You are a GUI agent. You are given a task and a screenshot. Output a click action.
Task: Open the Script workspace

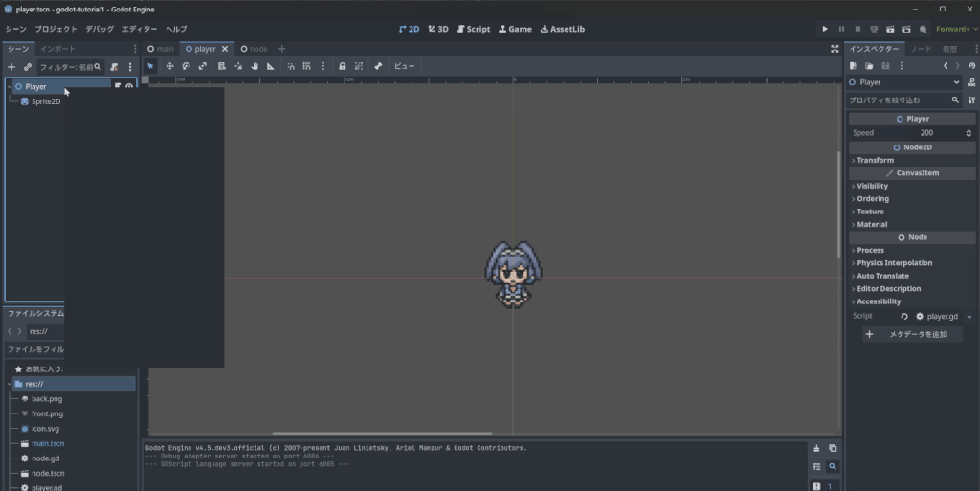pos(474,29)
